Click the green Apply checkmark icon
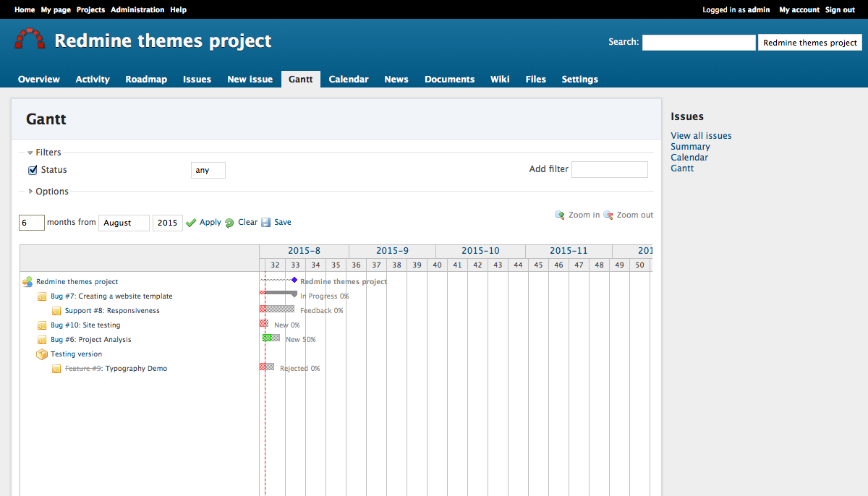The image size is (868, 496). [191, 223]
